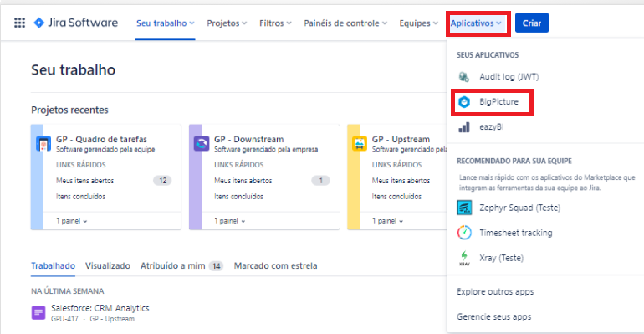The height and width of the screenshot is (334, 644).
Task: Click the GP - Downstream project icon
Action: pos(202,144)
